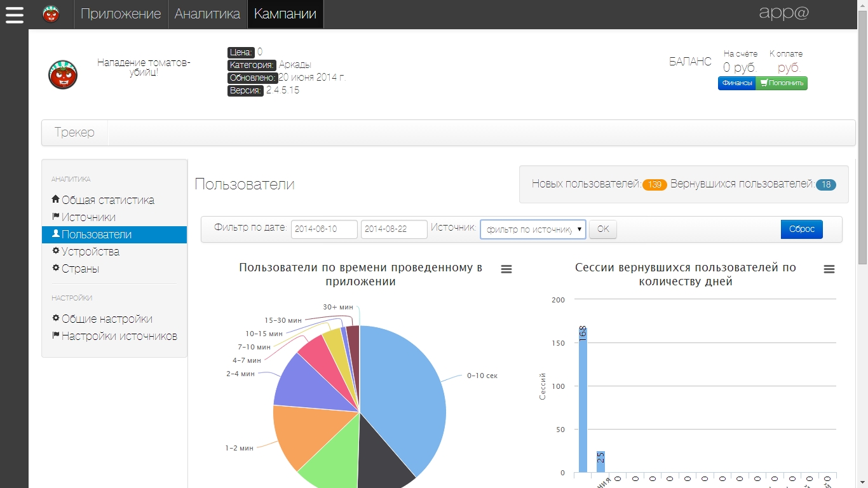868x488 pixels.
Task: Open bar chart export menu icon
Action: point(829,269)
